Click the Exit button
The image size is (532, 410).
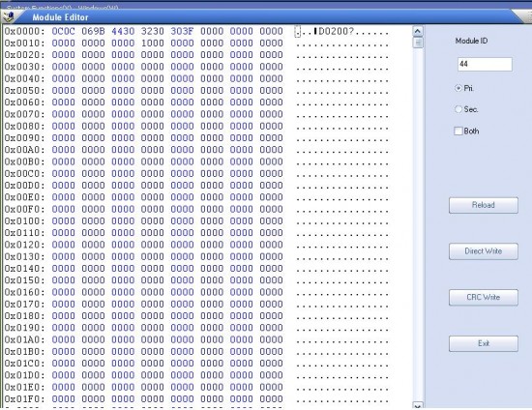(483, 343)
